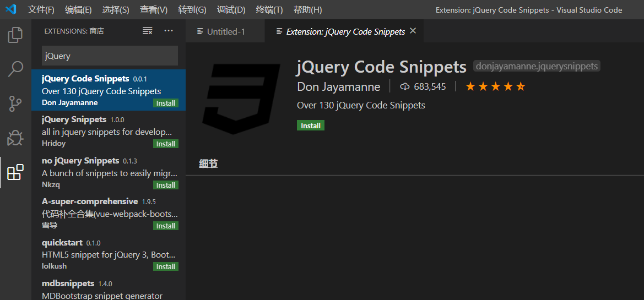Open the 查看(V) menu
The height and width of the screenshot is (300, 644).
(x=154, y=10)
